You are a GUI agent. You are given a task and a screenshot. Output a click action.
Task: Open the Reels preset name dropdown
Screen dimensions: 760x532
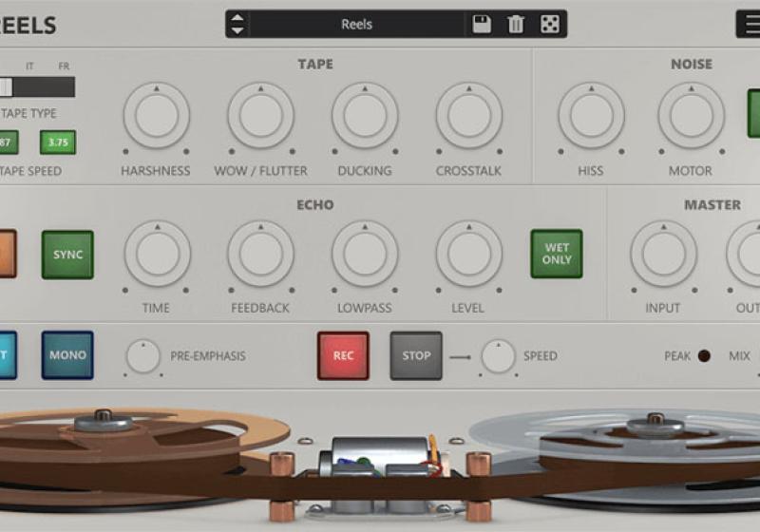point(356,24)
